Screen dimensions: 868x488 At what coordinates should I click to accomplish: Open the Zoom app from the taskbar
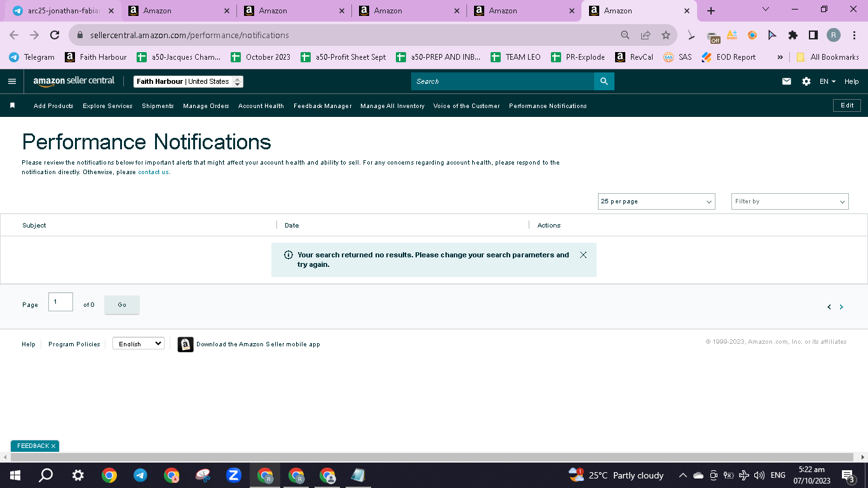(x=234, y=475)
